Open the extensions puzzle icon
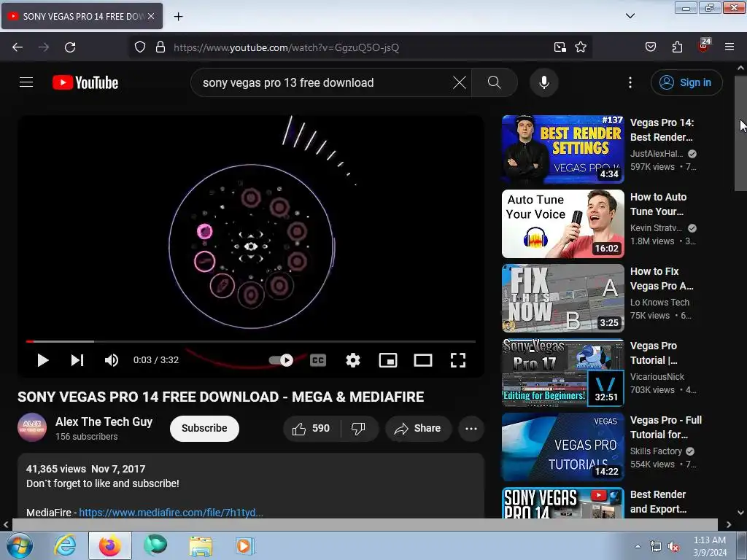Viewport: 747px width, 560px height. [677, 47]
